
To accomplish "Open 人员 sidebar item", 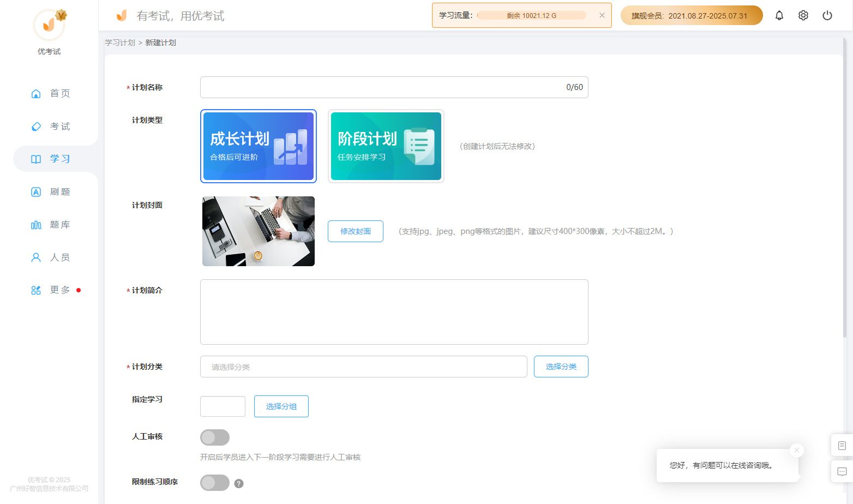I will pos(50,257).
